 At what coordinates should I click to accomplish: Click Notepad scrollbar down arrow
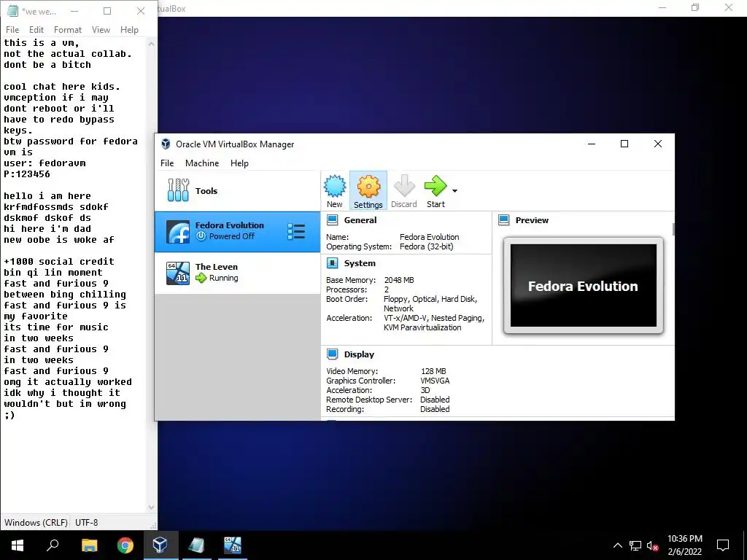(x=152, y=507)
